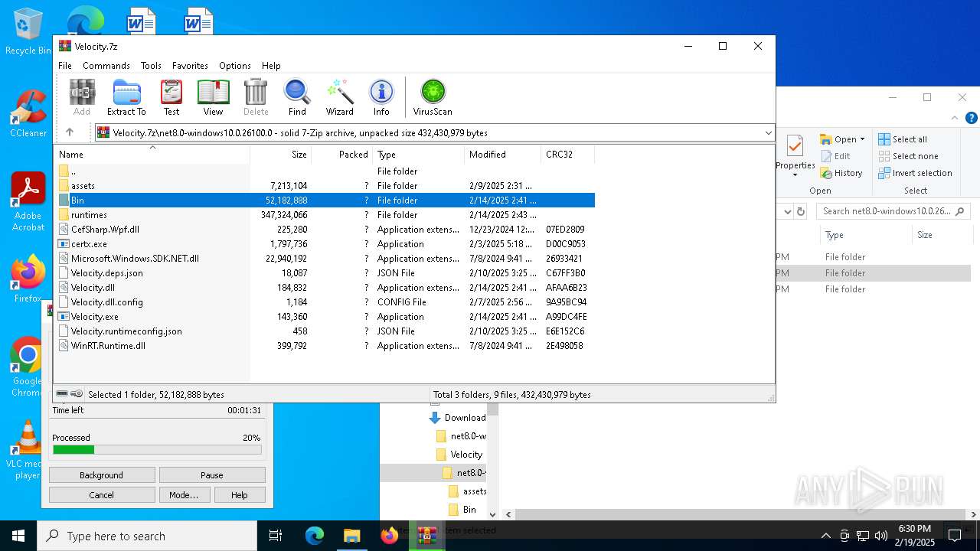
Task: Open File Explorer from taskbar
Action: (351, 536)
